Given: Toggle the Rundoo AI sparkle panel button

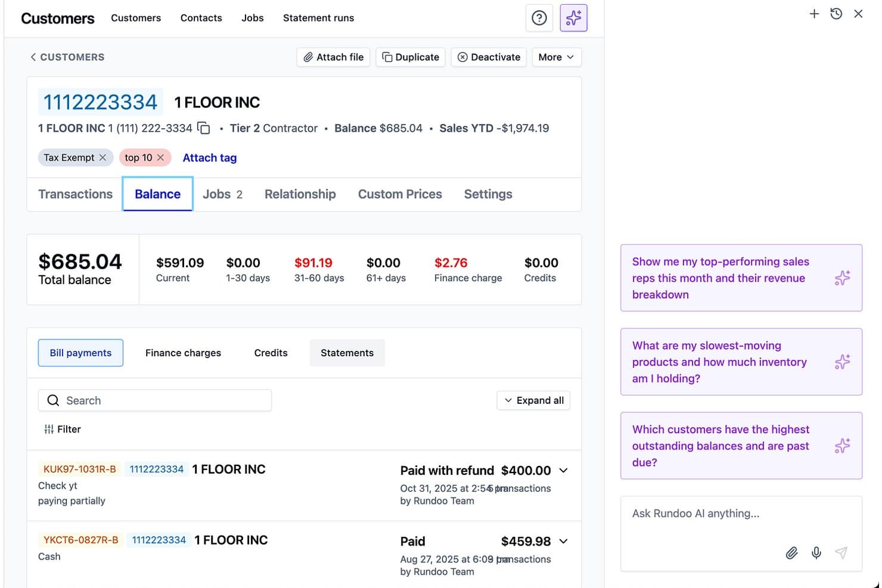Looking at the screenshot, I should point(573,18).
